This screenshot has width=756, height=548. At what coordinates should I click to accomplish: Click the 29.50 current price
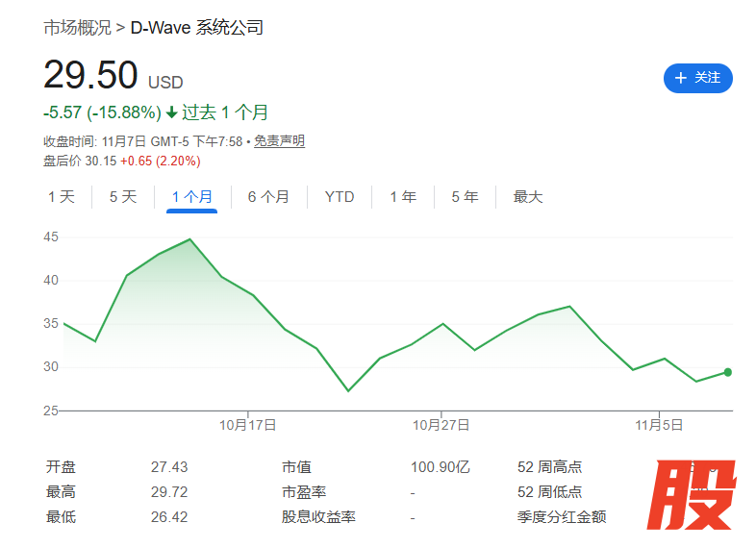pos(90,75)
